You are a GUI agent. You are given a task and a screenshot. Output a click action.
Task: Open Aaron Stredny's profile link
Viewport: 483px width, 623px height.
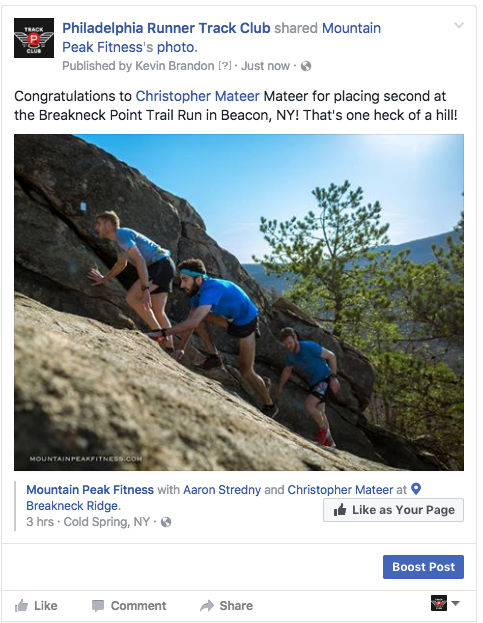pyautogui.click(x=222, y=490)
